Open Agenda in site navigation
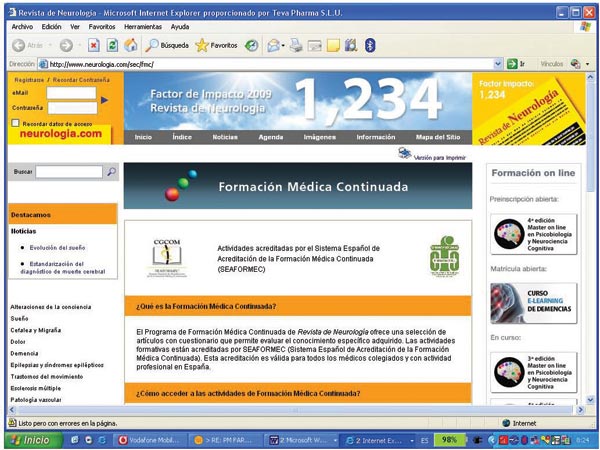The height and width of the screenshot is (450, 600). pos(271,137)
